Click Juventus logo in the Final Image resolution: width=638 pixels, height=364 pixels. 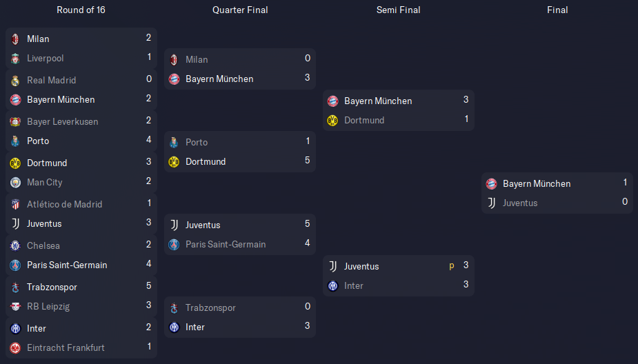pyautogui.click(x=492, y=203)
